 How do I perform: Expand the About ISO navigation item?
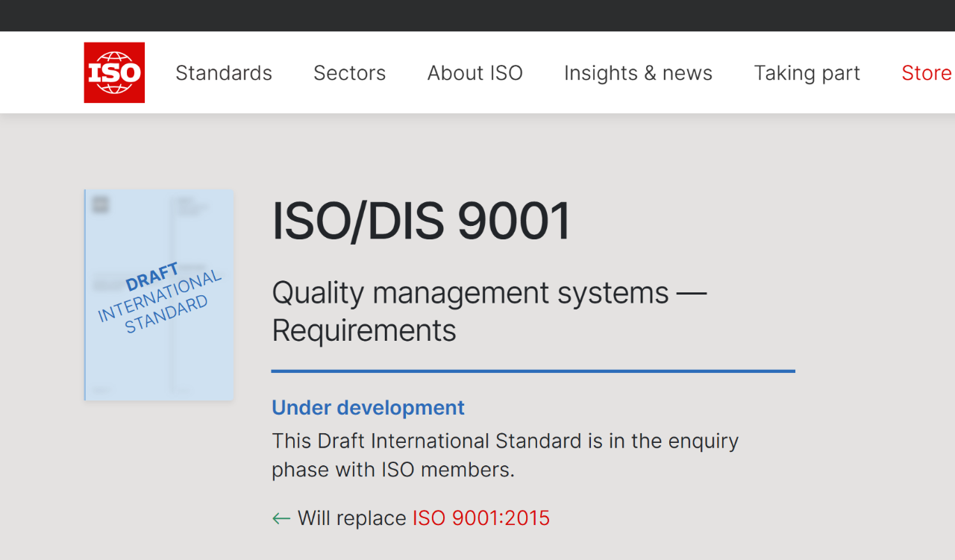[475, 73]
